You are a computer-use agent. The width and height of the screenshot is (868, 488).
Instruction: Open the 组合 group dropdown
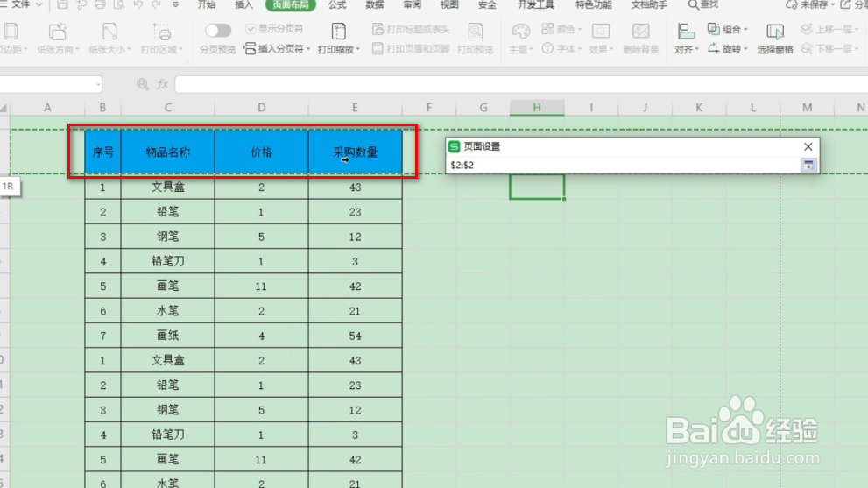727,29
